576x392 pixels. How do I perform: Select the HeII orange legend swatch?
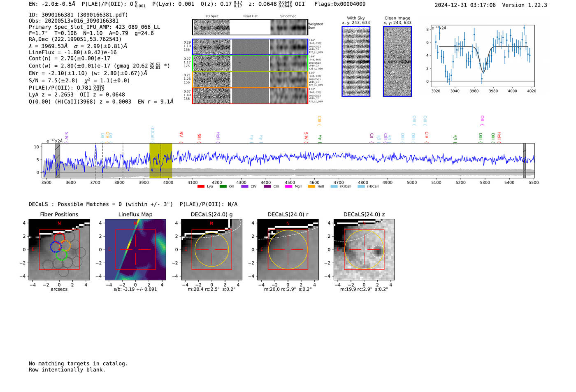pyautogui.click(x=311, y=187)
